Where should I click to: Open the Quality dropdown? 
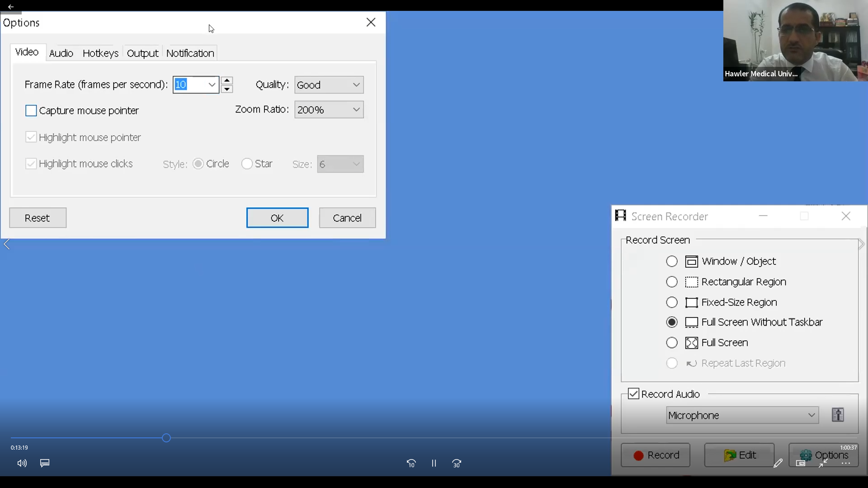coord(329,85)
